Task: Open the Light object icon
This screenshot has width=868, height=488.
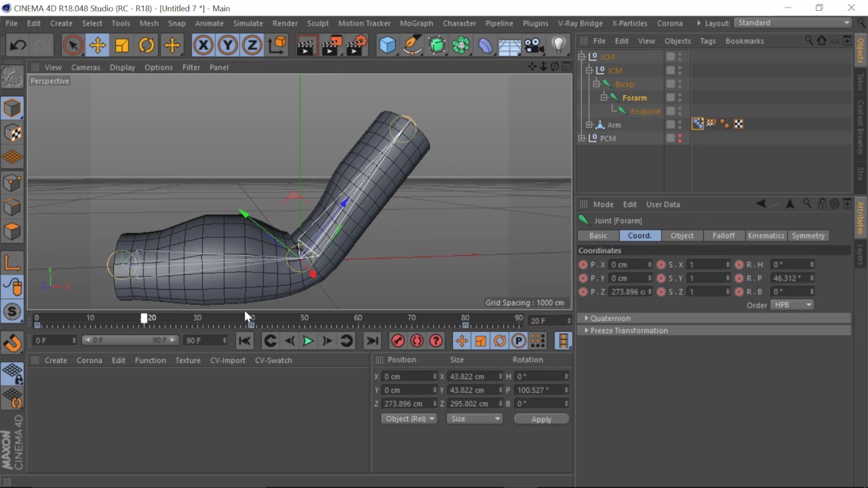Action: point(558,45)
